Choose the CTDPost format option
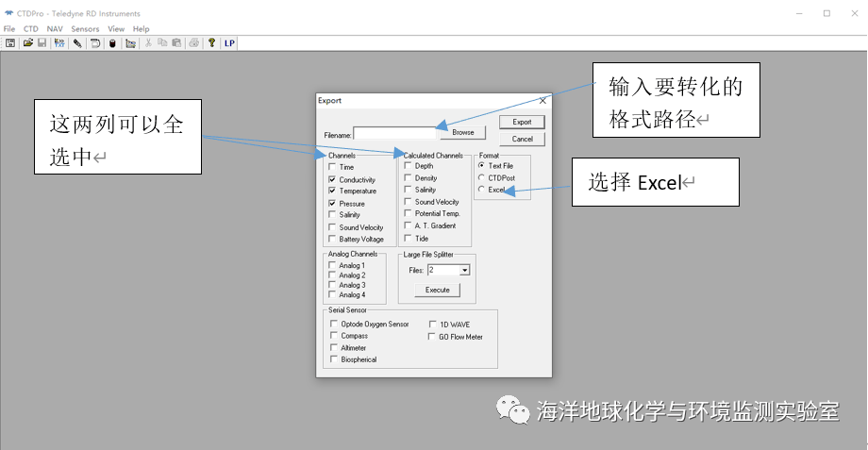Viewport: 868px width, 450px height. [482, 177]
